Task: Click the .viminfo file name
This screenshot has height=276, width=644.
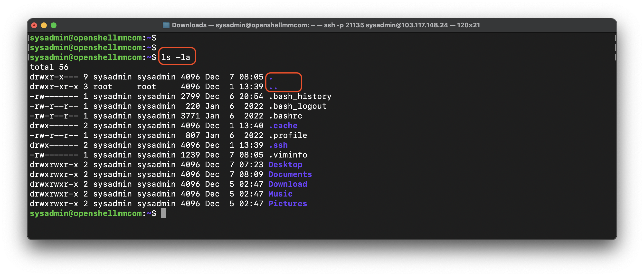Action: point(288,155)
